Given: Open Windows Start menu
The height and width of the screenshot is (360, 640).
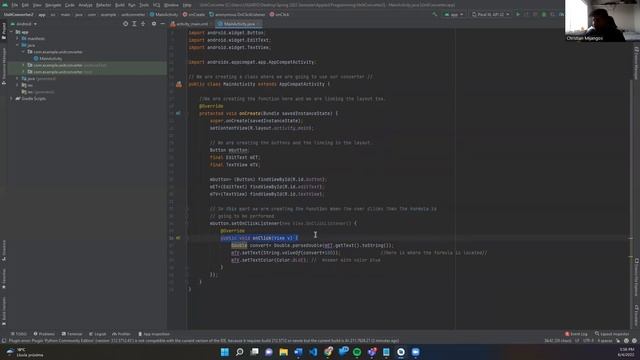Looking at the screenshot, I should point(224,352).
